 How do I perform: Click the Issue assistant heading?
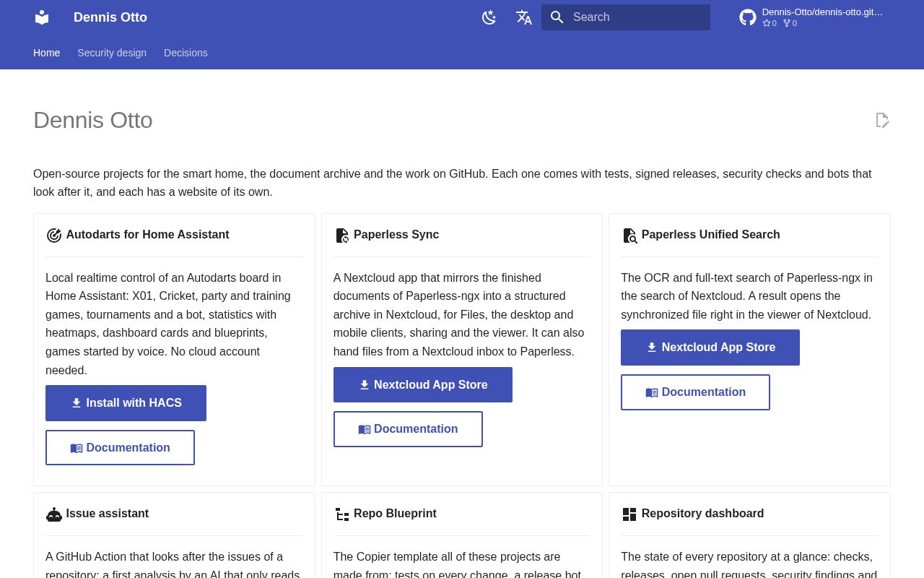[108, 514]
